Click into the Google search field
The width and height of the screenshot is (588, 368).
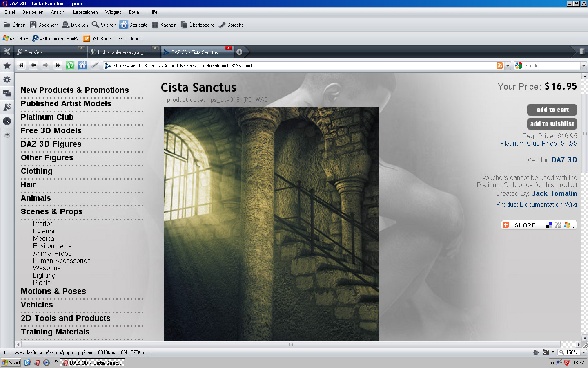pyautogui.click(x=551, y=65)
